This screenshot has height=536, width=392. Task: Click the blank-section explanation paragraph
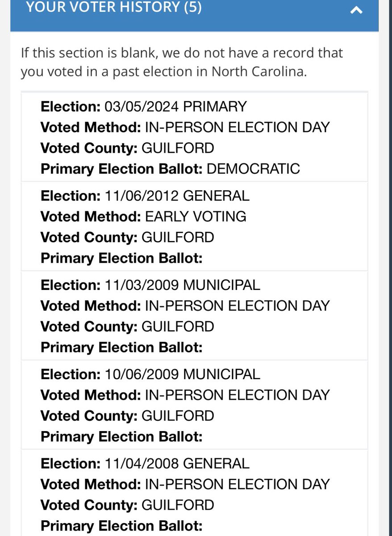182,62
